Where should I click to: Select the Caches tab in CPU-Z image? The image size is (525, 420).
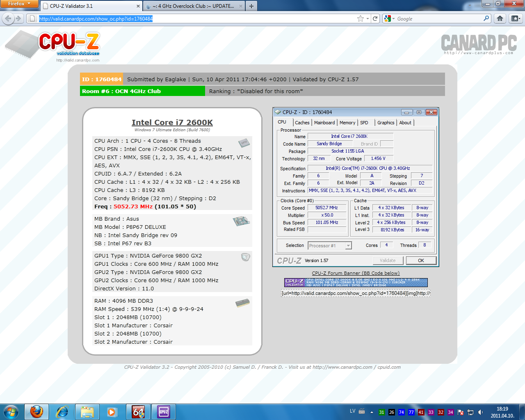(302, 123)
